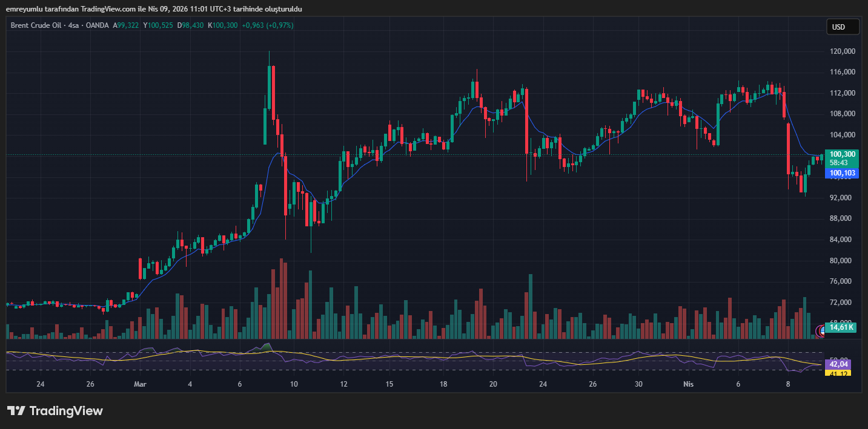Click the purple 42,04 RSI value label
This screenshot has height=429, width=868.
[838, 364]
